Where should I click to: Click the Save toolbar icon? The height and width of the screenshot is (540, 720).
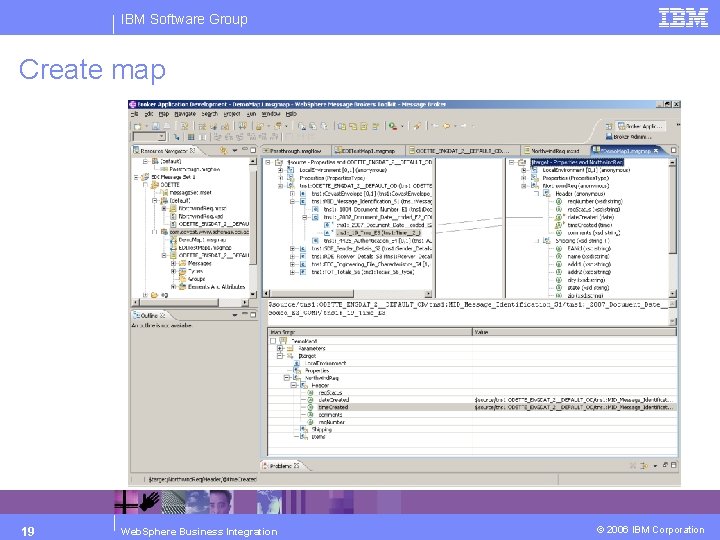(156, 126)
